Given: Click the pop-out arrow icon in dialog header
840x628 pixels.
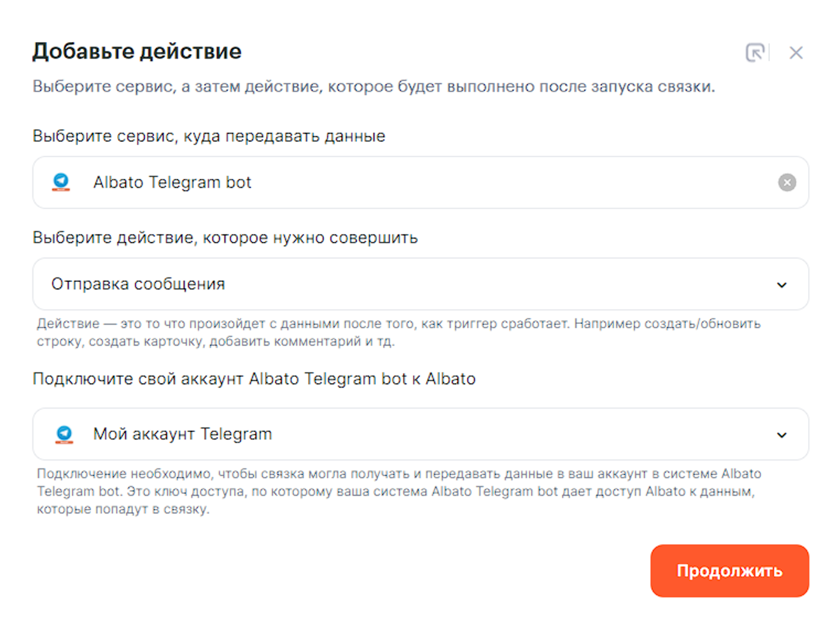Looking at the screenshot, I should [x=755, y=52].
